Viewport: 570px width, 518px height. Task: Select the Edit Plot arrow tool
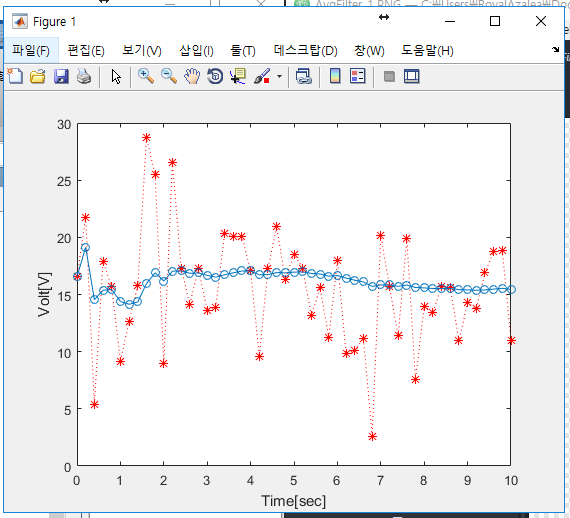click(x=116, y=77)
